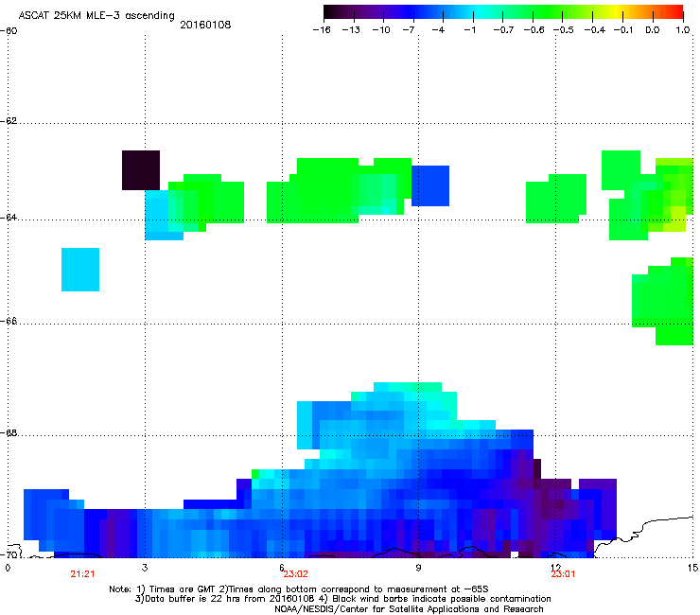Image resolution: width=700 pixels, height=615 pixels.
Task: Click the latitude label '-66' on the y-axis
Action: [9, 322]
